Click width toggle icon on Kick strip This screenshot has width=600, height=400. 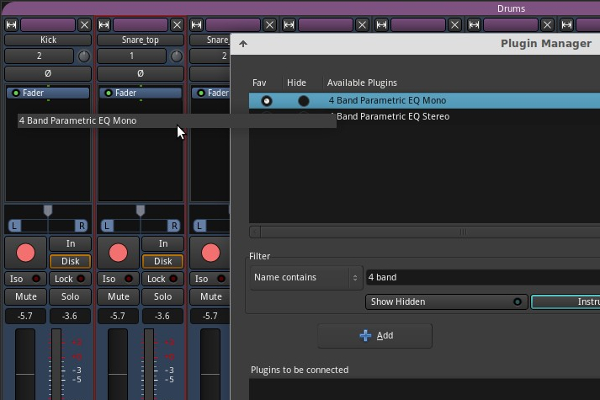pyautogui.click(x=11, y=25)
